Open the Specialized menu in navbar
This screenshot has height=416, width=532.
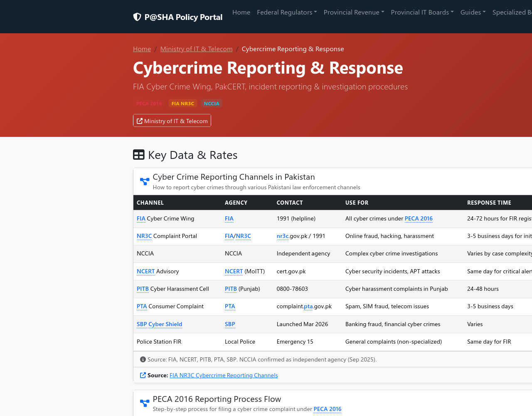(x=512, y=12)
